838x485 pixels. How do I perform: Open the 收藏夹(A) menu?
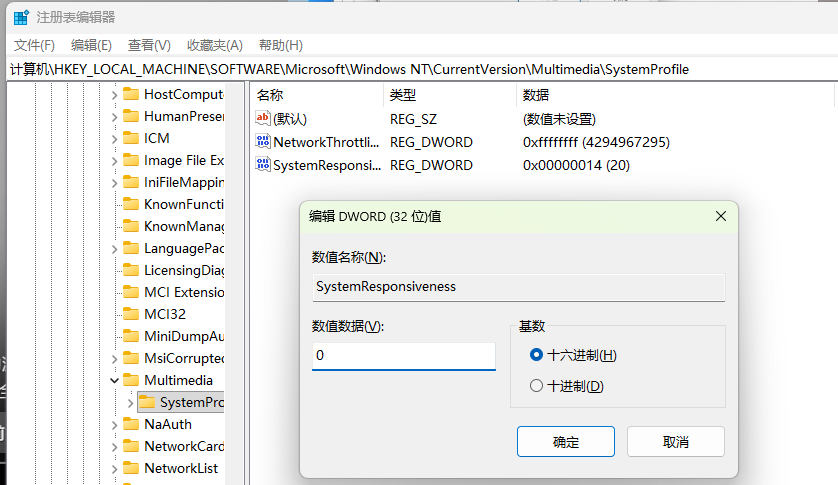click(x=215, y=45)
